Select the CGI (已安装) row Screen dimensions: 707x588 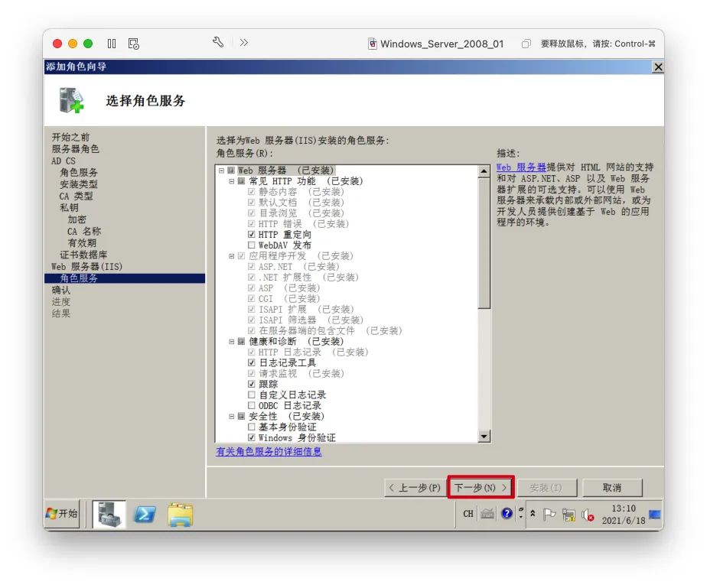289,298
